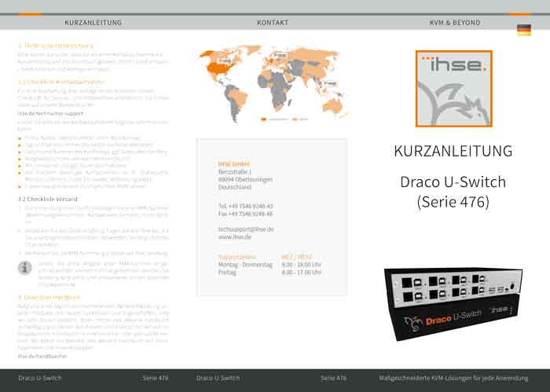Click the KONTAKT header label

coord(273,23)
